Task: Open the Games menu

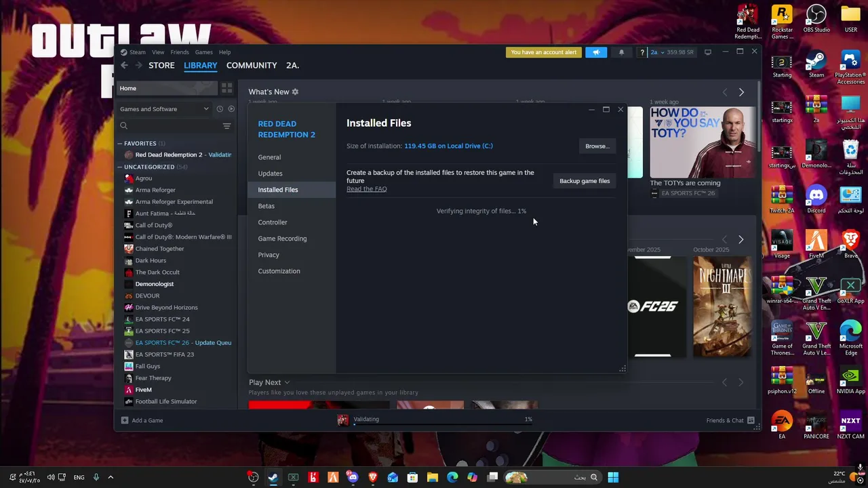Action: tap(204, 52)
